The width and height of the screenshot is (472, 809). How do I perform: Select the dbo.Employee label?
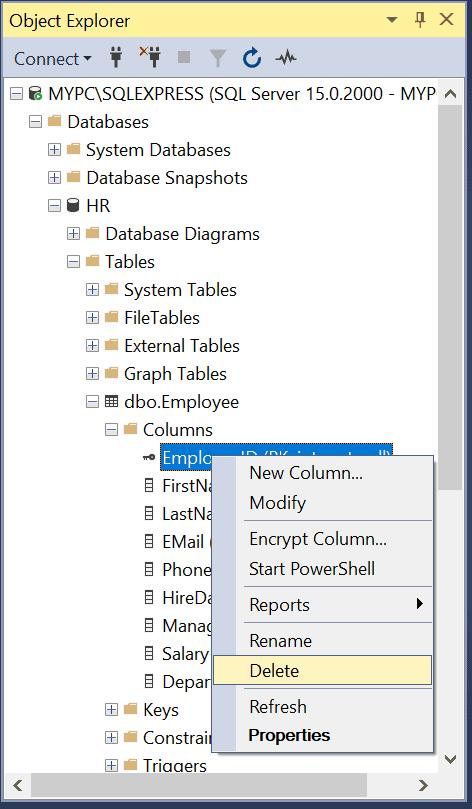point(182,402)
